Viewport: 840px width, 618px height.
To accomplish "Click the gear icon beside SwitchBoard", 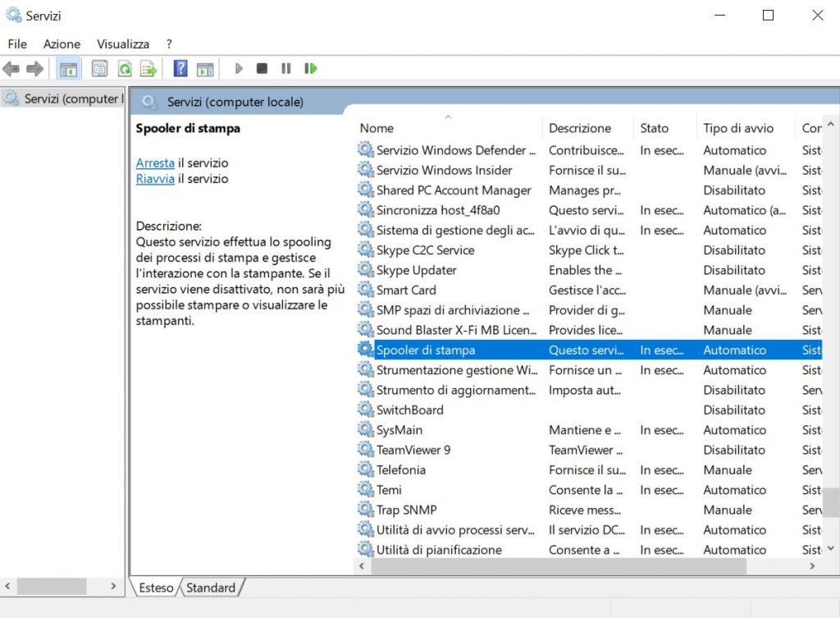I will click(365, 410).
